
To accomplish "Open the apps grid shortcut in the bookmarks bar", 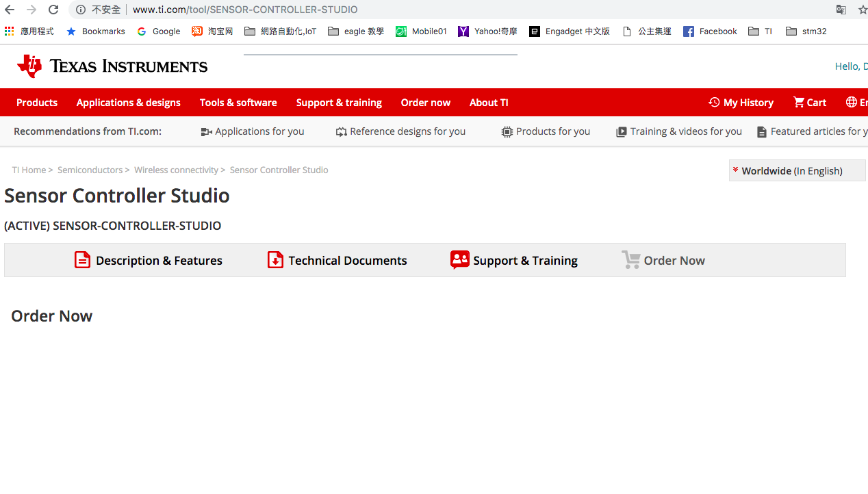I will point(9,31).
